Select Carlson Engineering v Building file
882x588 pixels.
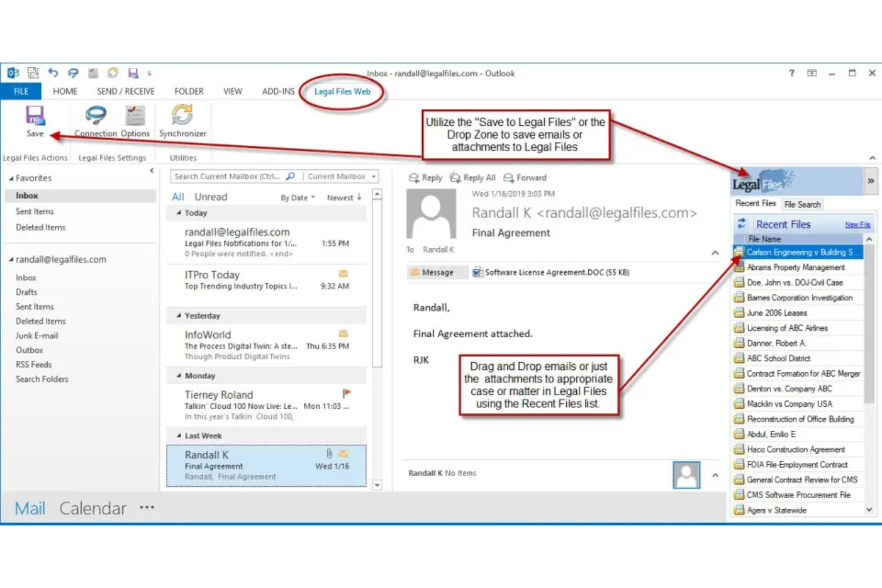[x=797, y=252]
